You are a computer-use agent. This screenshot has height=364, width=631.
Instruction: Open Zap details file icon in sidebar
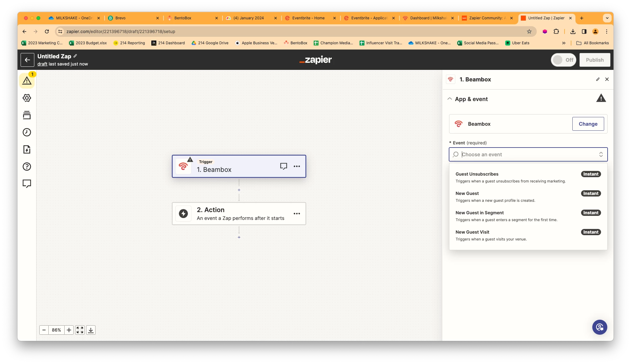27,149
